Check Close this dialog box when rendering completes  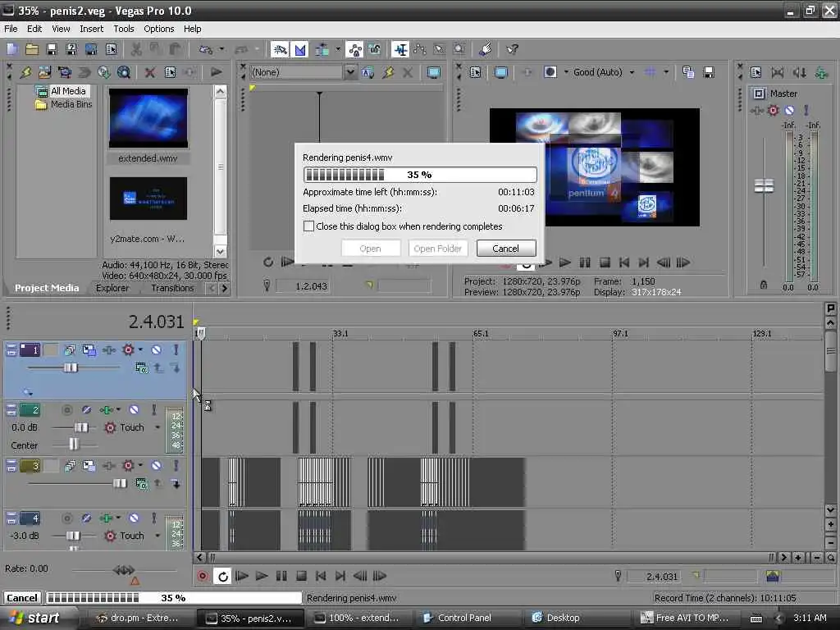tap(308, 226)
